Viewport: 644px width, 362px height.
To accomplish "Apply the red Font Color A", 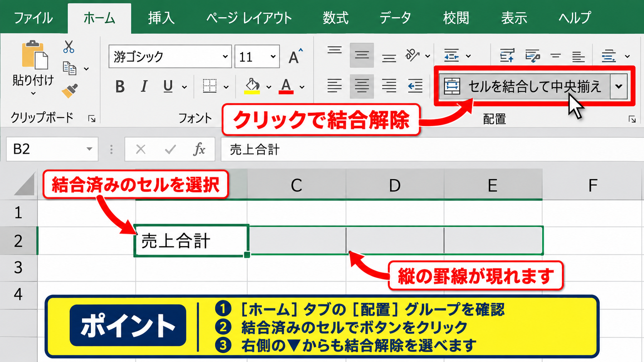I will pos(286,86).
